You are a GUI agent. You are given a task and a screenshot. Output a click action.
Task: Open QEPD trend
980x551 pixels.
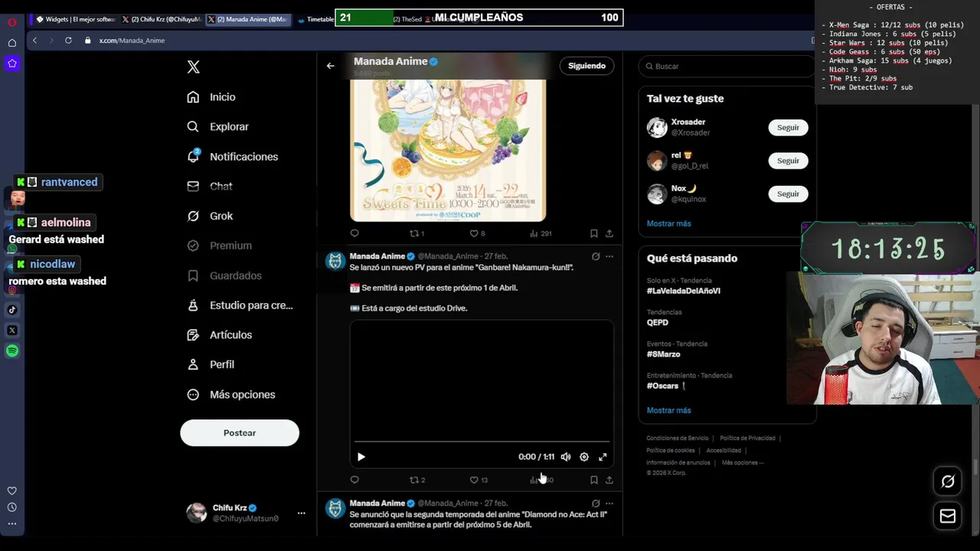tap(657, 322)
